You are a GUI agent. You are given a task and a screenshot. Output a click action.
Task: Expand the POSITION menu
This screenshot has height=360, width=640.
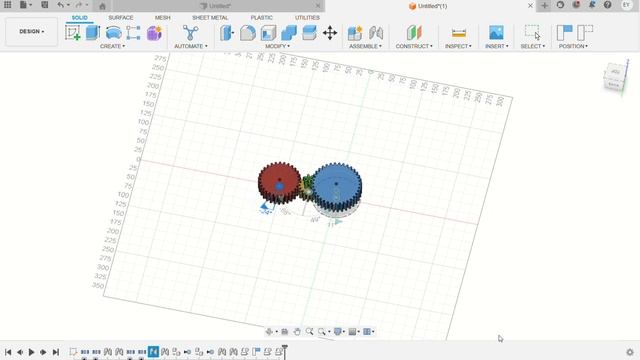tap(573, 46)
